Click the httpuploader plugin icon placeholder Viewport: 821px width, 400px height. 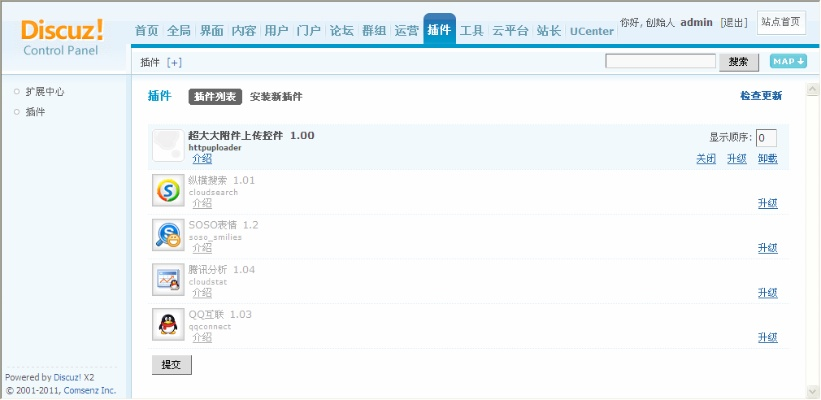(x=168, y=146)
